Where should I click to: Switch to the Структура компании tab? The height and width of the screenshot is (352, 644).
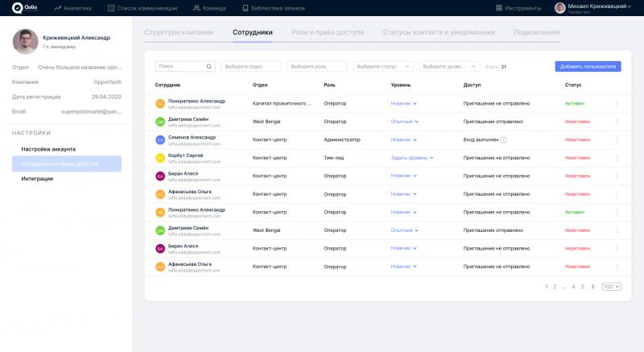pos(179,32)
